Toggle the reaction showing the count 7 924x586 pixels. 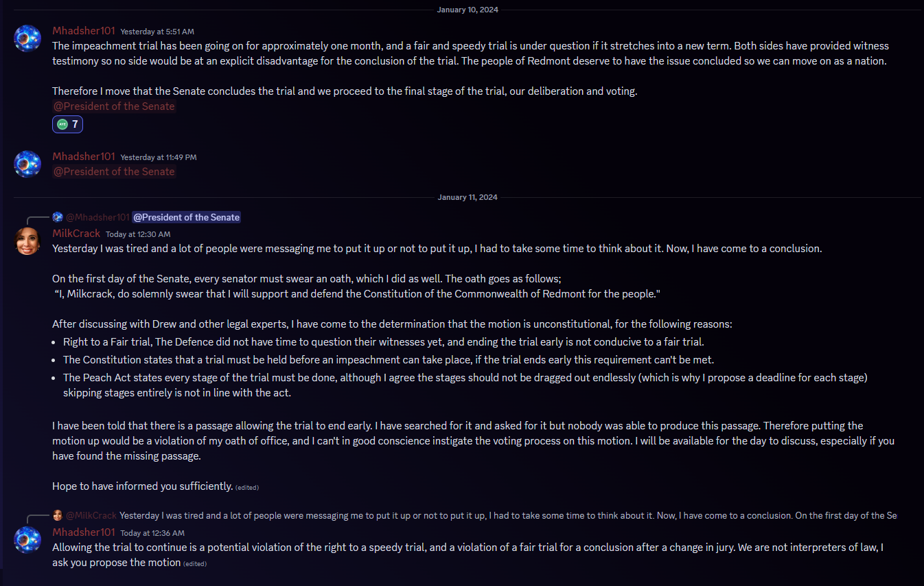coord(67,124)
